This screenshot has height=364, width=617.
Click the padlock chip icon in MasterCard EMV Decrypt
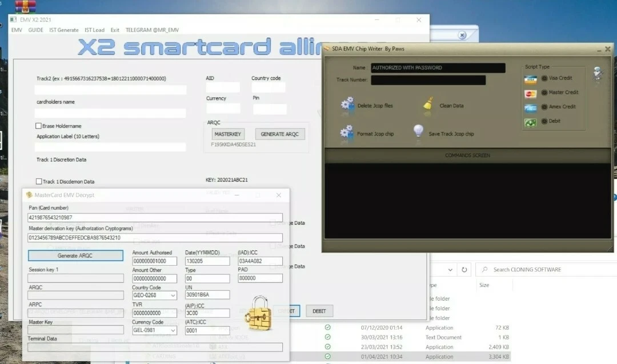click(x=258, y=313)
